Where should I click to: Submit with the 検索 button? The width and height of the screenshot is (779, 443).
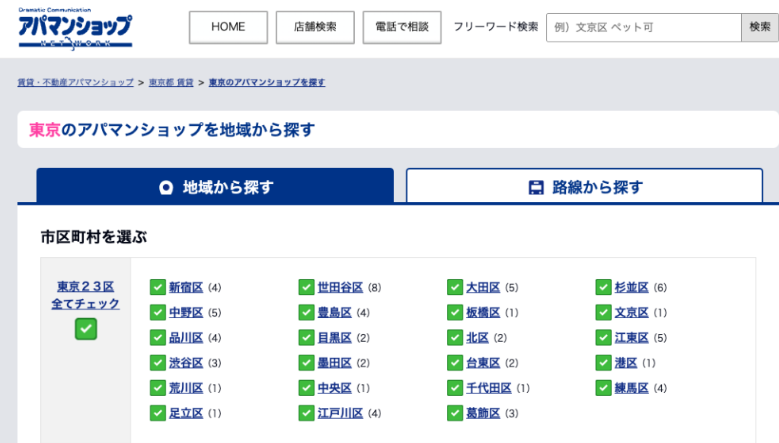click(760, 27)
